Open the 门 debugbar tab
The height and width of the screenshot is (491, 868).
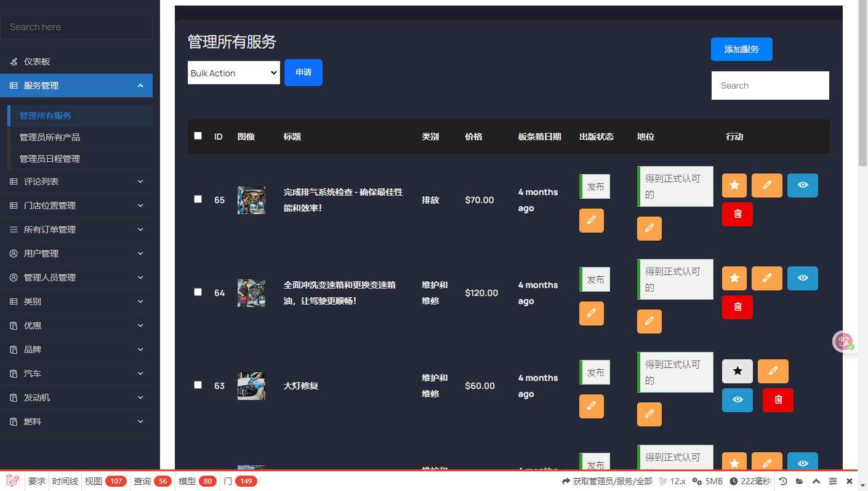(x=240, y=481)
